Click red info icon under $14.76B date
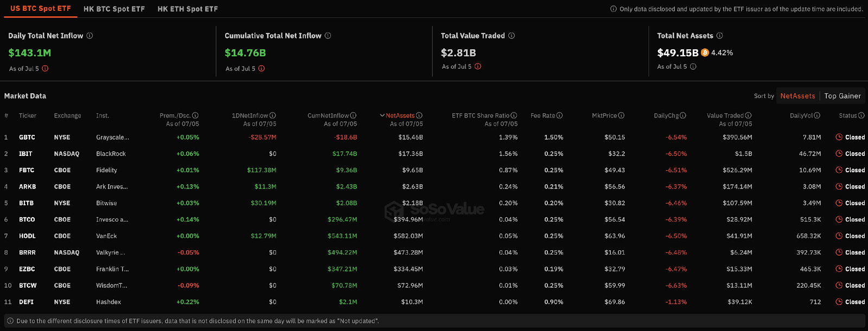The height and width of the screenshot is (331, 868). pos(261,68)
